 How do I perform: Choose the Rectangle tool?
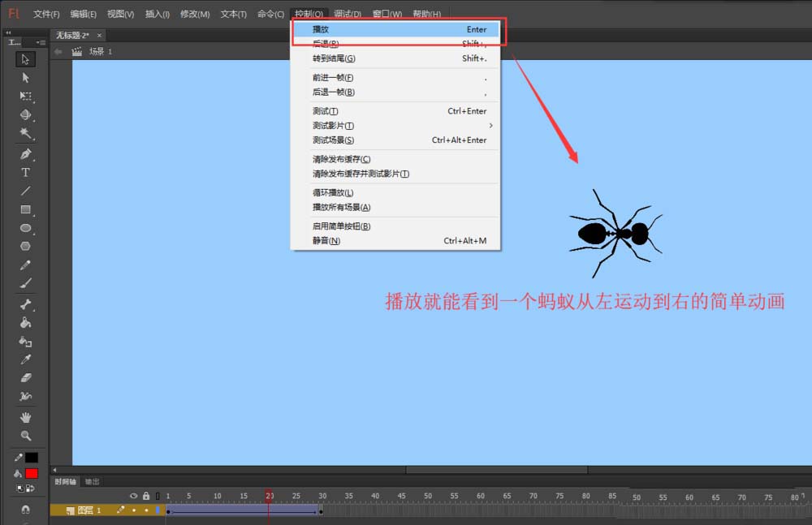pyautogui.click(x=25, y=209)
